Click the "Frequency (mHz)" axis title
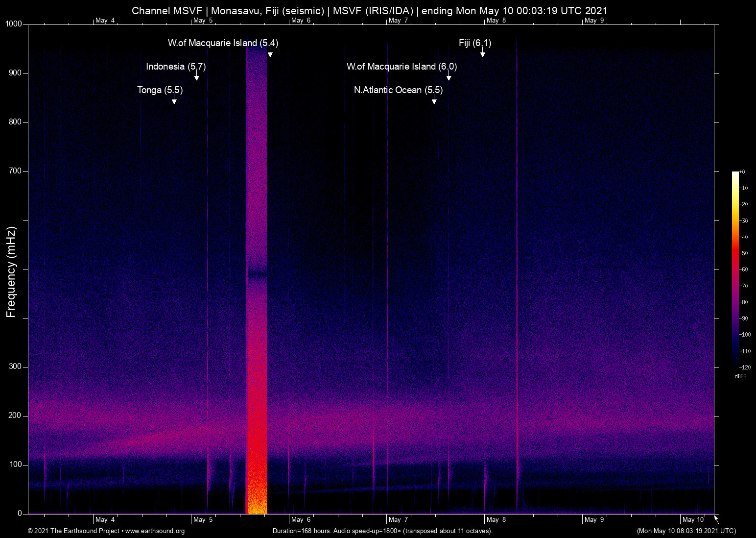Viewport: 756px width, 538px height. tap(11, 272)
